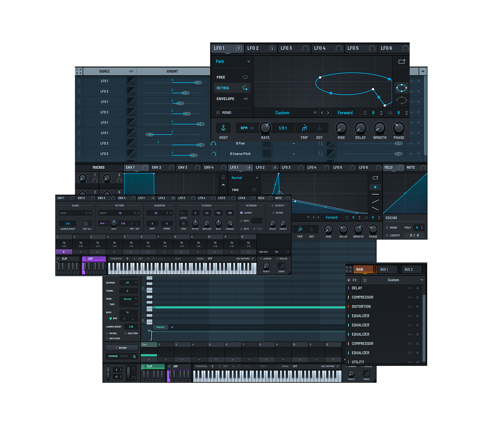Open the Path LFO type dropdown
504x429 pixels.
tap(249, 62)
